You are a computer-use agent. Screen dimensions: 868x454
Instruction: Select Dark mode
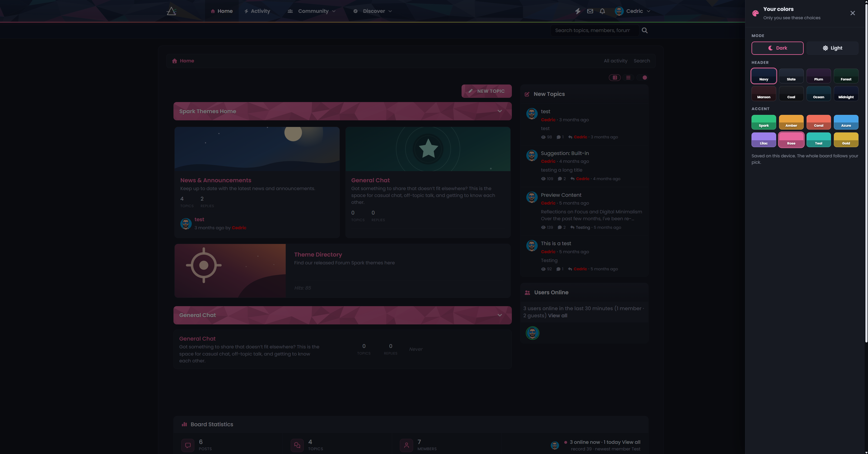777,48
